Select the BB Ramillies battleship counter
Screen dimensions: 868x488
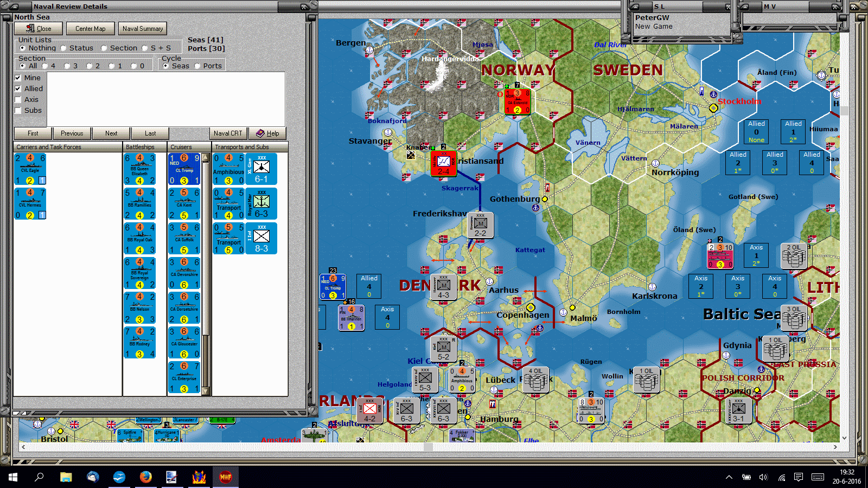140,204
